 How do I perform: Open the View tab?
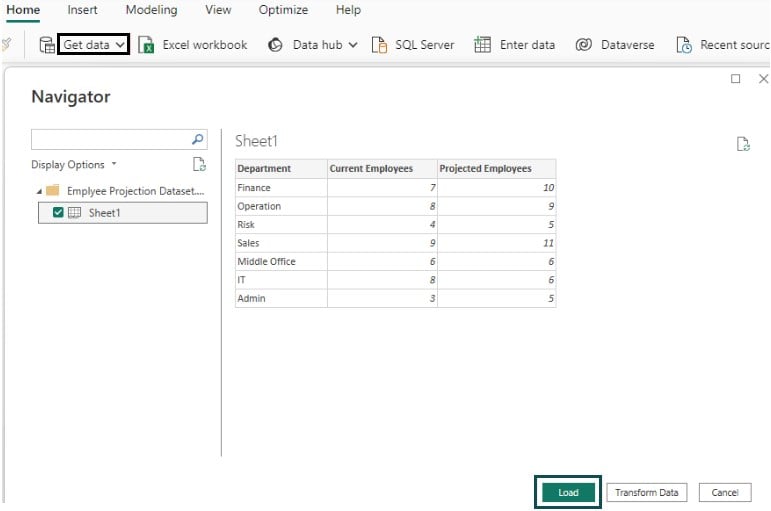tap(218, 10)
